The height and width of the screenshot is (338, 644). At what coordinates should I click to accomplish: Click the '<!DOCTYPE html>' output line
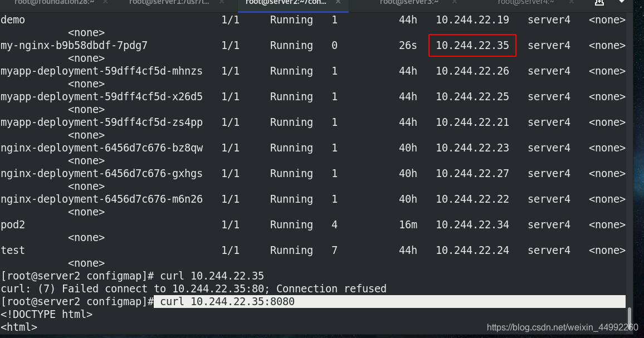[46, 314]
